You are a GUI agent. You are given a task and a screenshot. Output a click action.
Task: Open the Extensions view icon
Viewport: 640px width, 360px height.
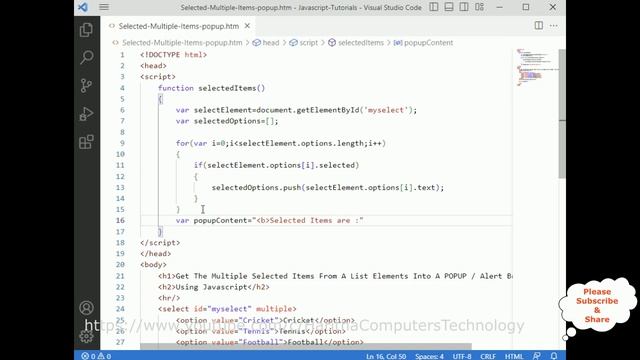[86, 142]
